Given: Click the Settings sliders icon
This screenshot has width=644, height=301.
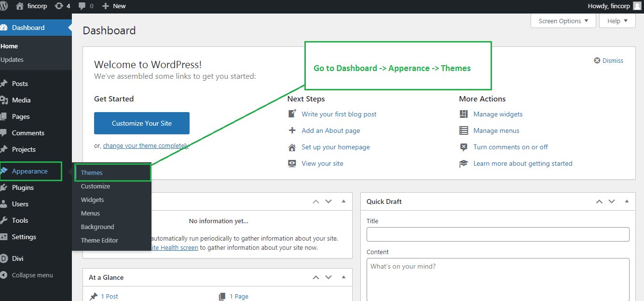Looking at the screenshot, I should click(4, 237).
